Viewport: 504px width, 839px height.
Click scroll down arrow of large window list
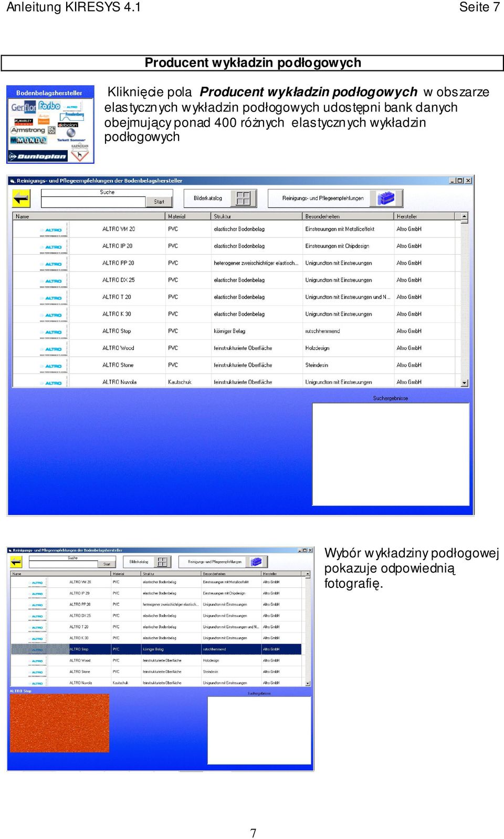[464, 384]
